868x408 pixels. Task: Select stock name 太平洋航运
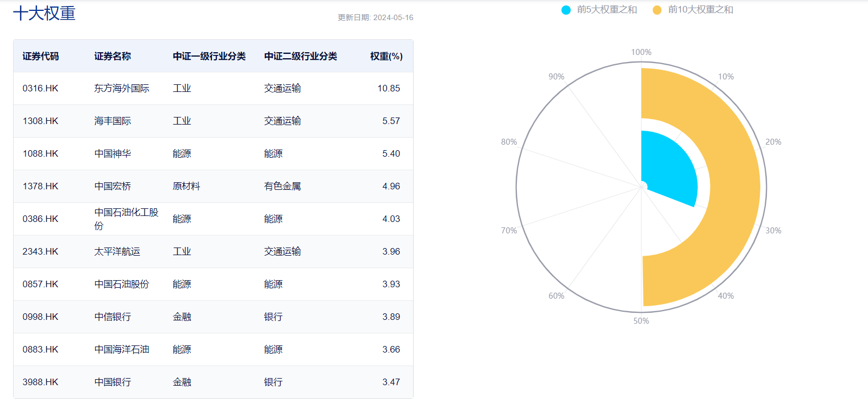coord(117,251)
